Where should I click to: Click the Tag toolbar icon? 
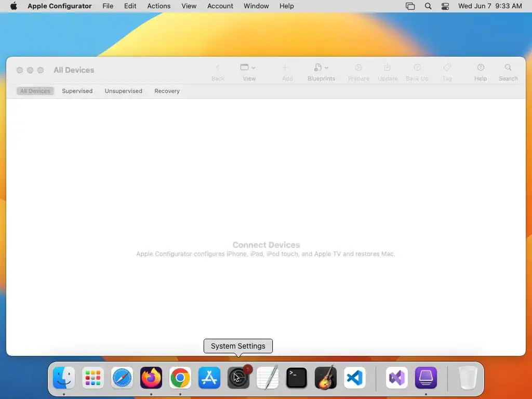447,72
